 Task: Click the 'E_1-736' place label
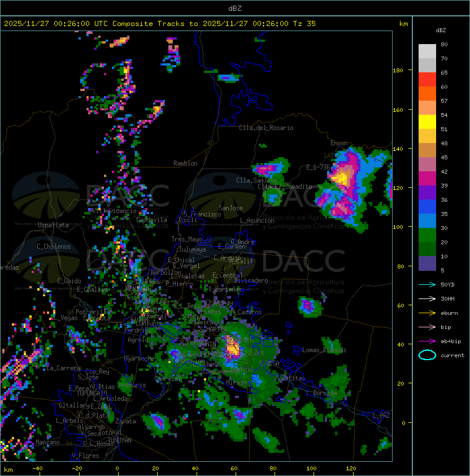318,167
